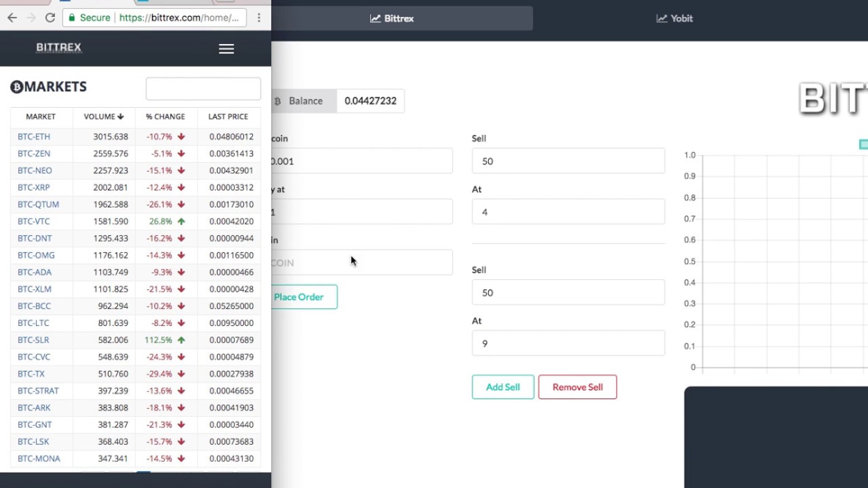Click the Place Order button
868x488 pixels.
(304, 297)
